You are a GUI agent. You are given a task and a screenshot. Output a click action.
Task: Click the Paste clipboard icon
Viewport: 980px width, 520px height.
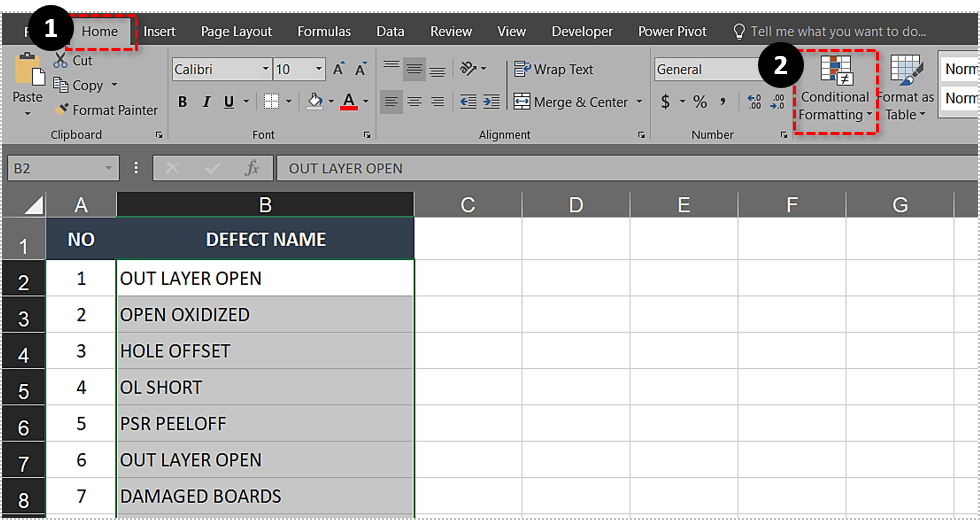click(x=27, y=73)
